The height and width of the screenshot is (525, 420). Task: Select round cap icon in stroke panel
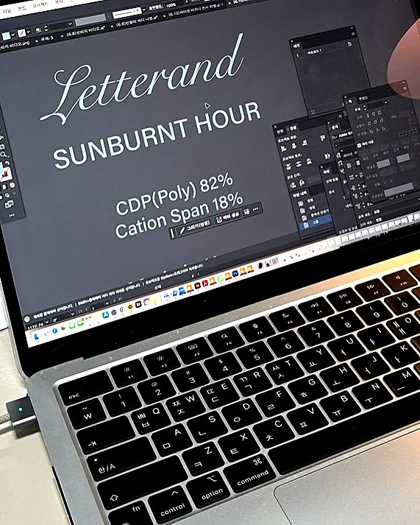coord(374,114)
